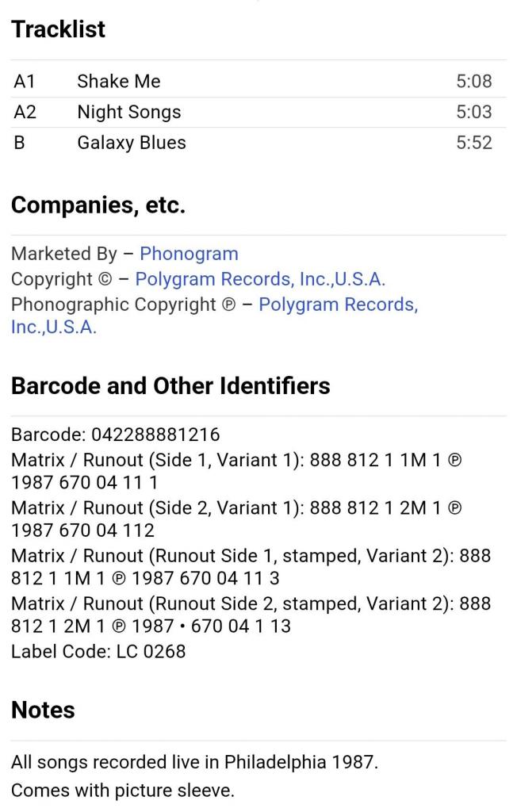
Task: Select the Galaxy Blues track title
Action: coord(132,143)
